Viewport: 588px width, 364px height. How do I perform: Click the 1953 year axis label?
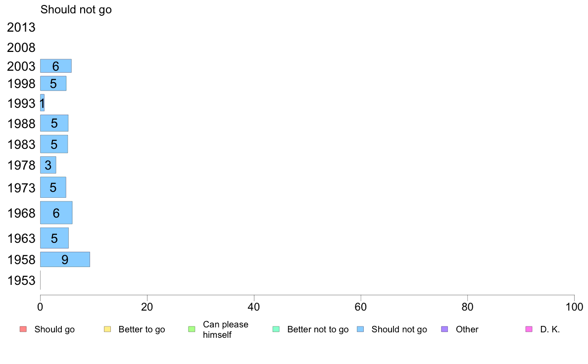21,280
